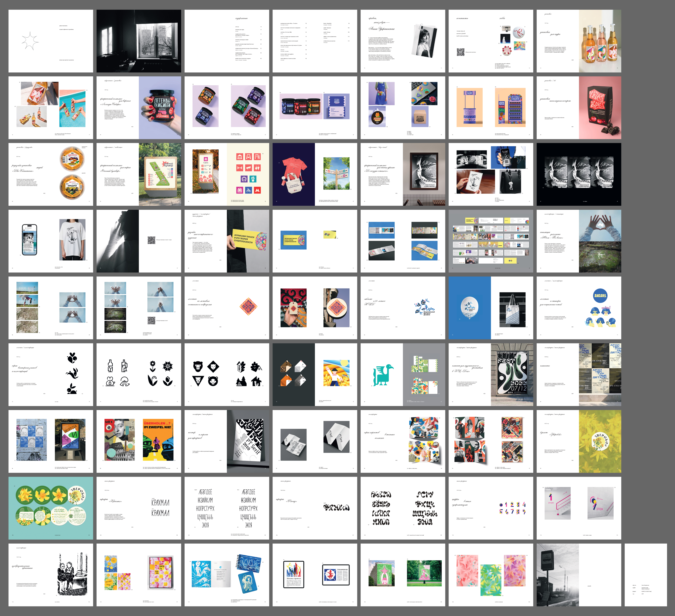
Task: Open the spread with one framed theater poster
Action: click(403, 174)
